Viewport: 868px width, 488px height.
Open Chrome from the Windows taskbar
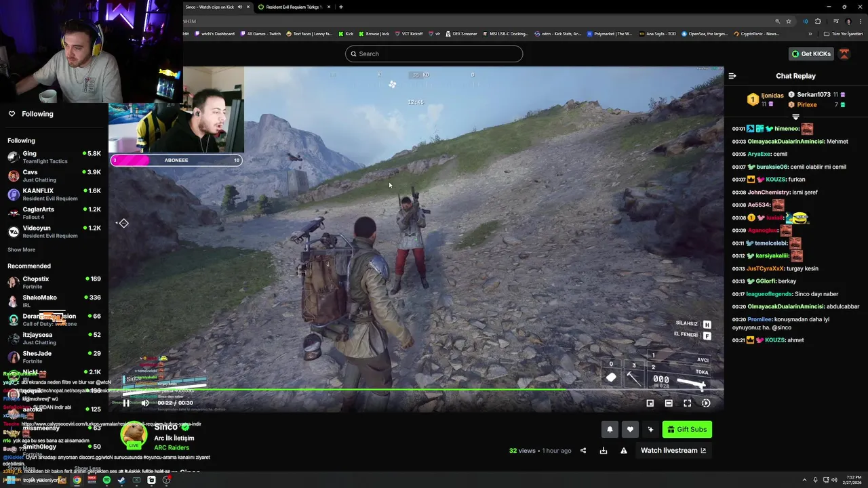point(77,481)
